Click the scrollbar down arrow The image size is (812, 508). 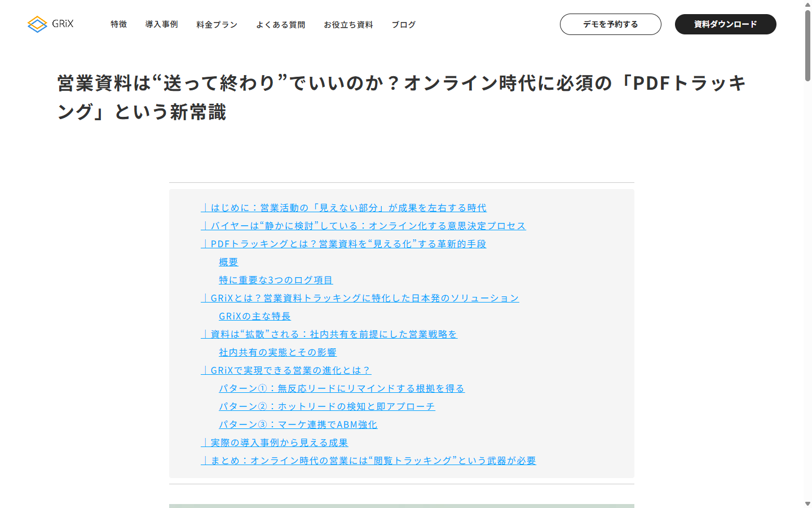click(807, 503)
